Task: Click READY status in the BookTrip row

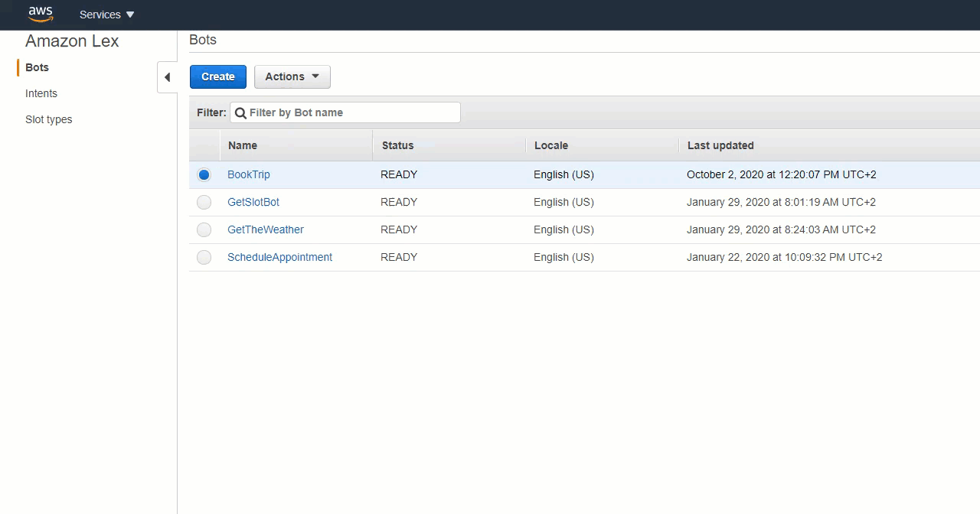Action: (399, 174)
